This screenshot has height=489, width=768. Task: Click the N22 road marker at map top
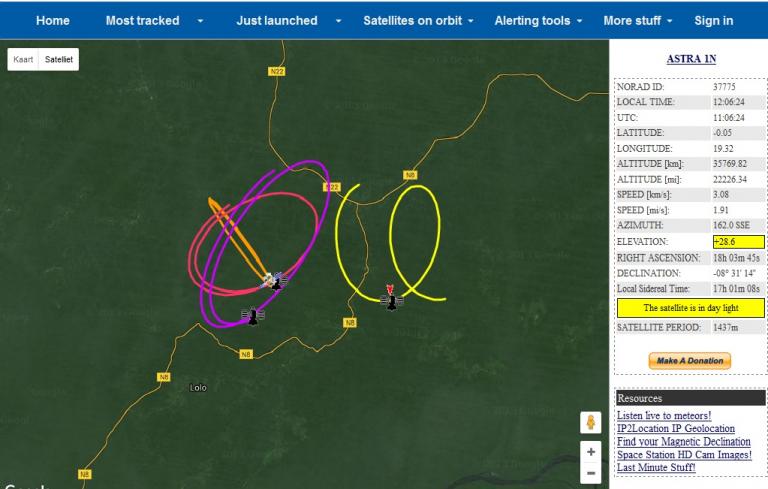click(x=277, y=72)
